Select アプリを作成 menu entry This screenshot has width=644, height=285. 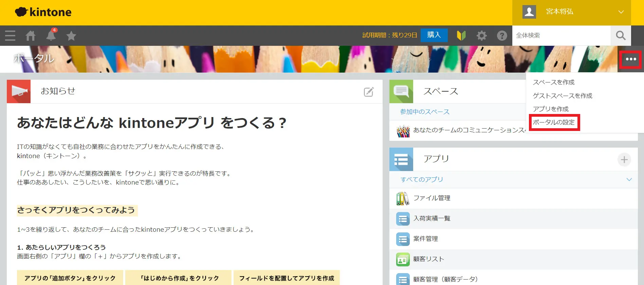tap(550, 109)
